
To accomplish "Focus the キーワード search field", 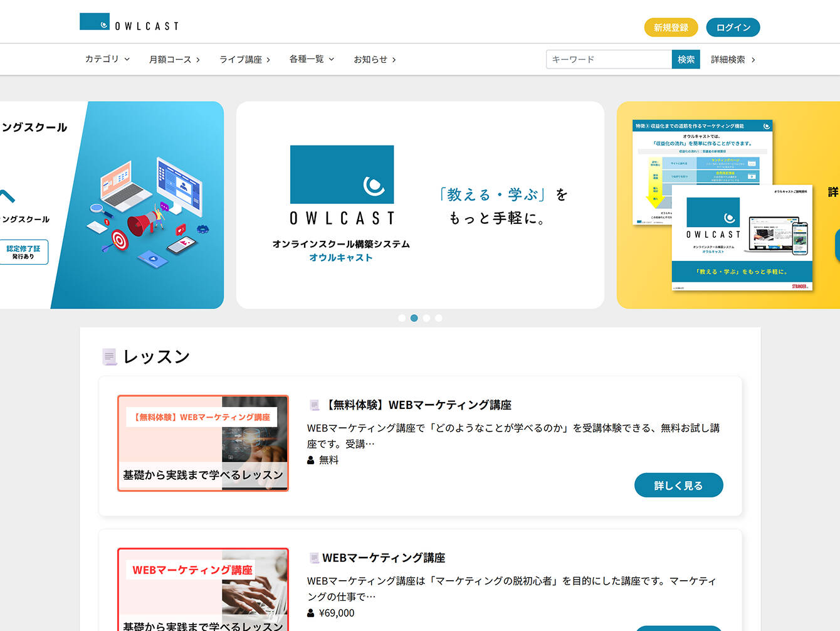I will coord(609,59).
